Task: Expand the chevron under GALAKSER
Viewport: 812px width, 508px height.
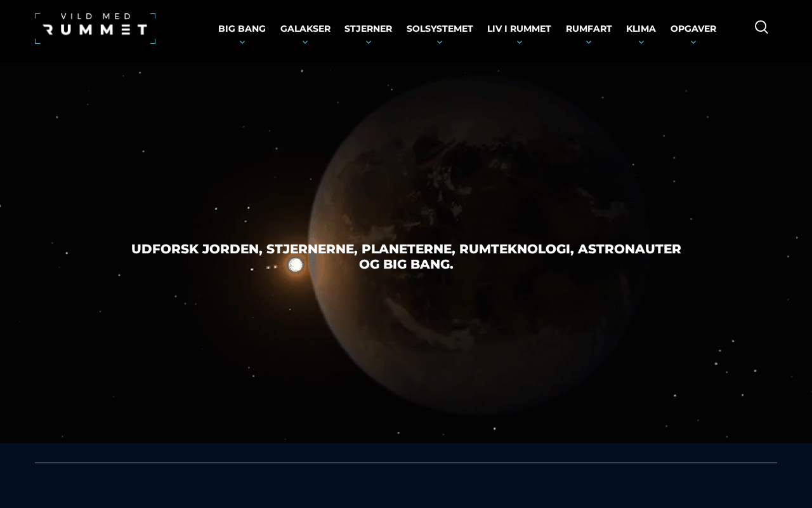Action: 305,43
